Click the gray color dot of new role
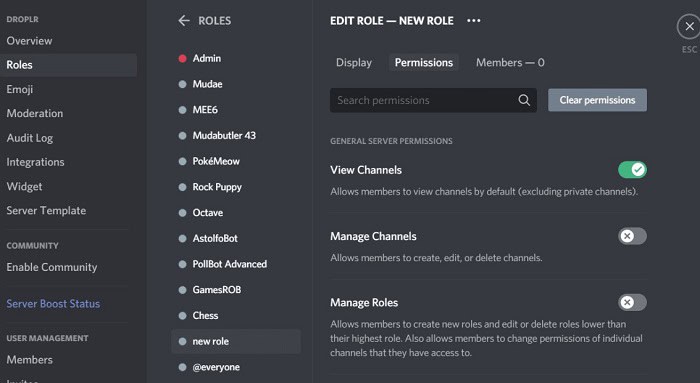The image size is (700, 383). (182, 341)
